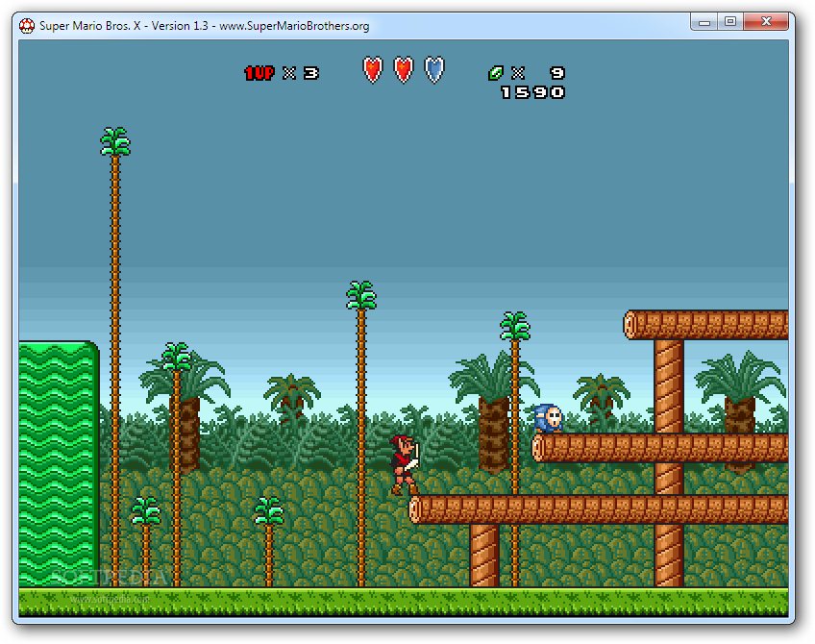Click the empty blue heart in the HUD
The image size is (815, 644).
pos(434,69)
